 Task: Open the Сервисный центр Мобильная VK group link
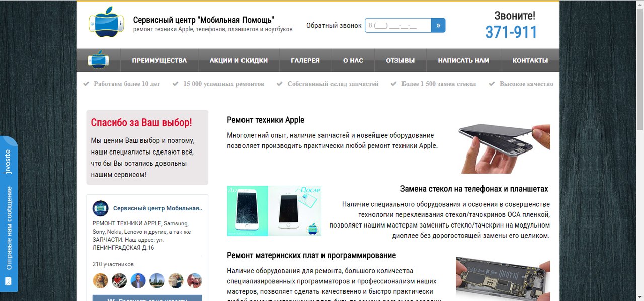click(157, 208)
